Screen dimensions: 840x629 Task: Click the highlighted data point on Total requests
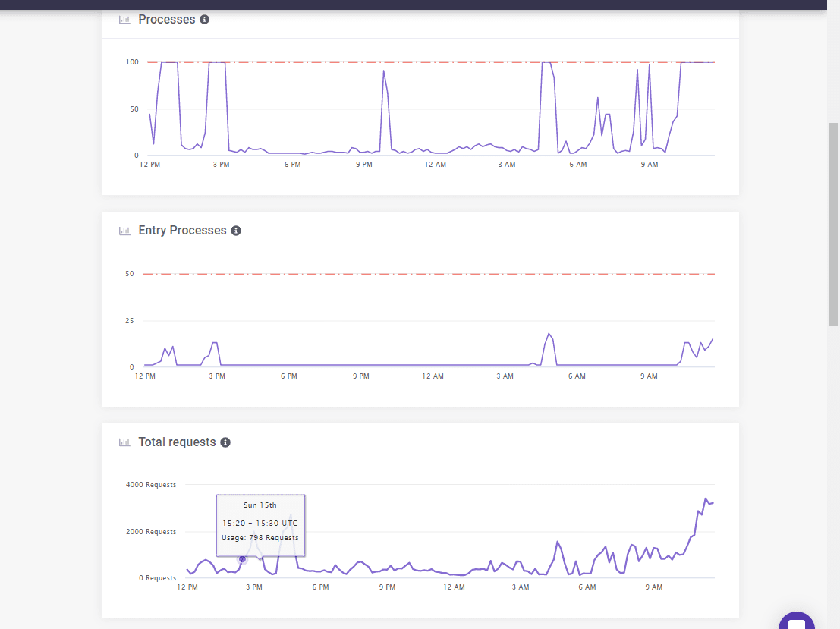(242, 559)
